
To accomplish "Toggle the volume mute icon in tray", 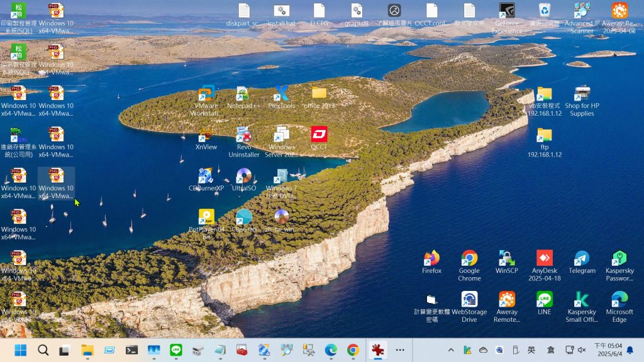I will point(582,350).
